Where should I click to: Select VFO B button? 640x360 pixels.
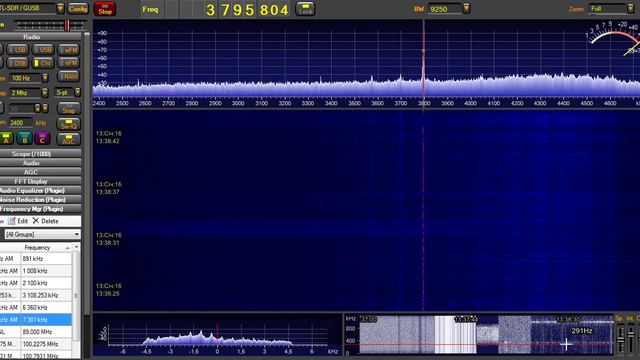24,139
